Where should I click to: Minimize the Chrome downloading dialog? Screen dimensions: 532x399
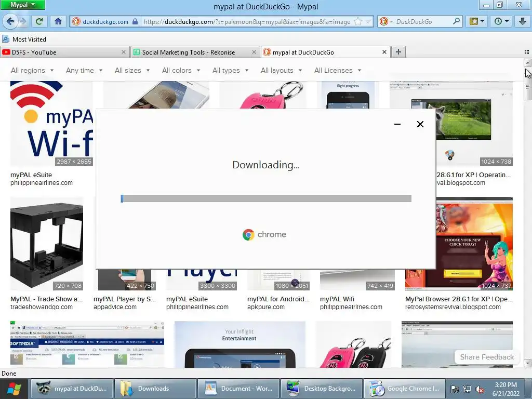[397, 124]
